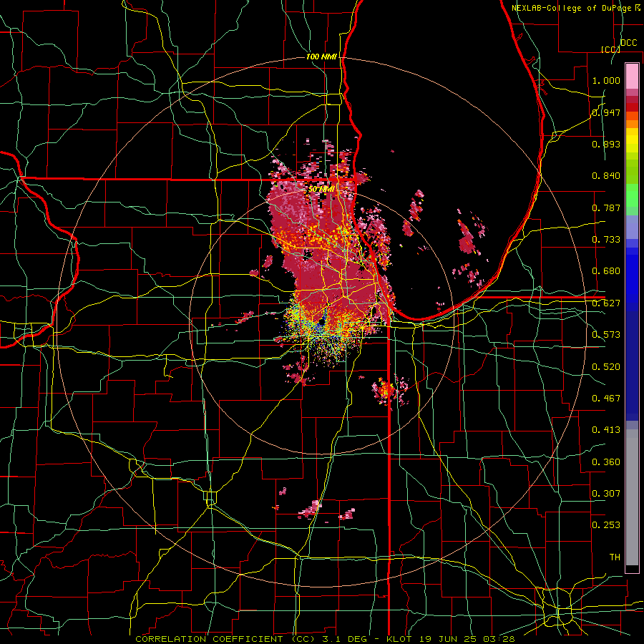Click the TH threshold label

(x=615, y=557)
